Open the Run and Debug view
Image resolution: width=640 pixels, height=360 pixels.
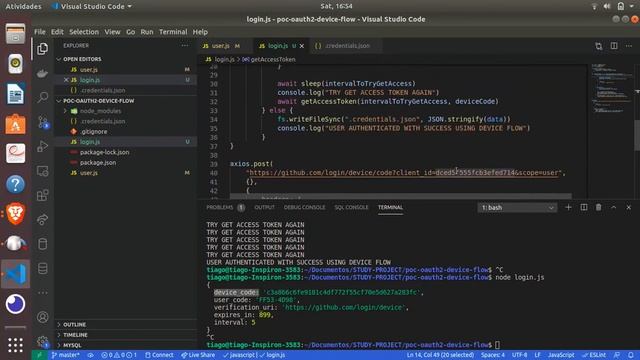[x=42, y=146]
